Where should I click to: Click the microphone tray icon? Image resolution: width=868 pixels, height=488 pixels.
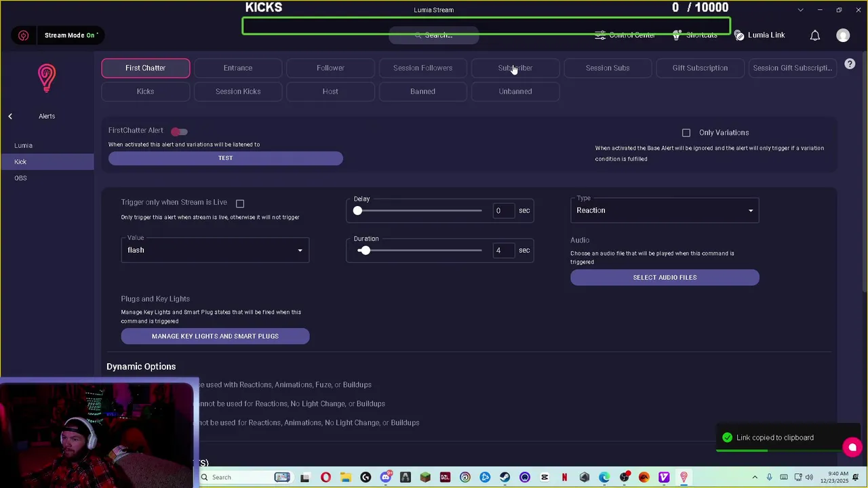point(769,477)
